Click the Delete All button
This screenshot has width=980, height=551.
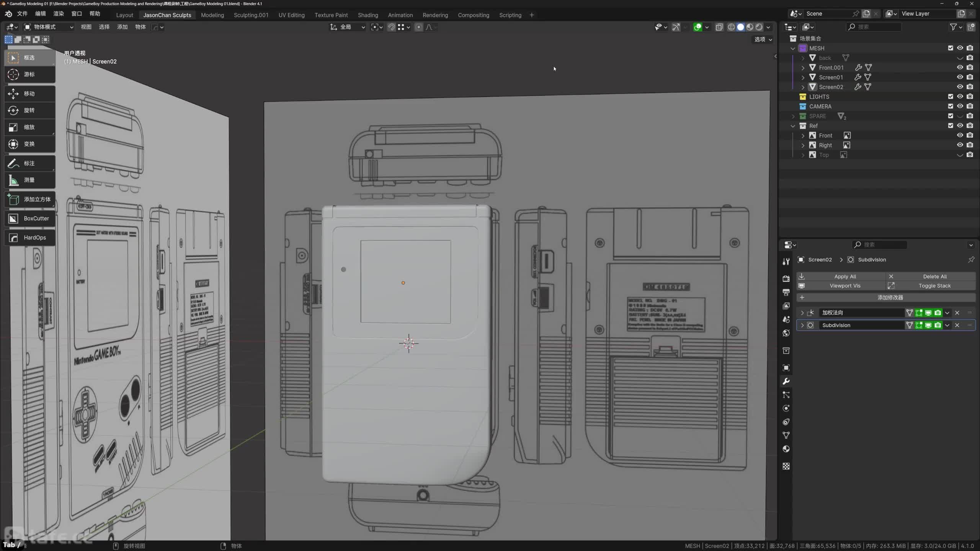[x=931, y=276]
